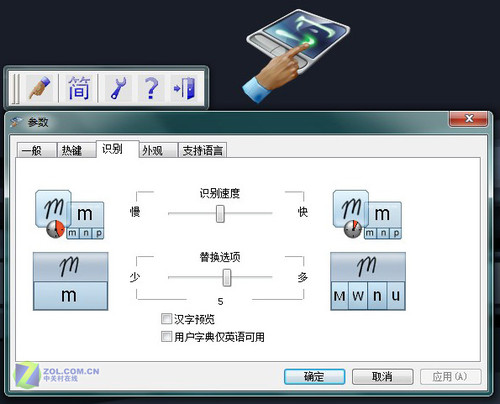Click the exit door icon in toolbar
Viewport: 500px width, 404px height.
[184, 88]
